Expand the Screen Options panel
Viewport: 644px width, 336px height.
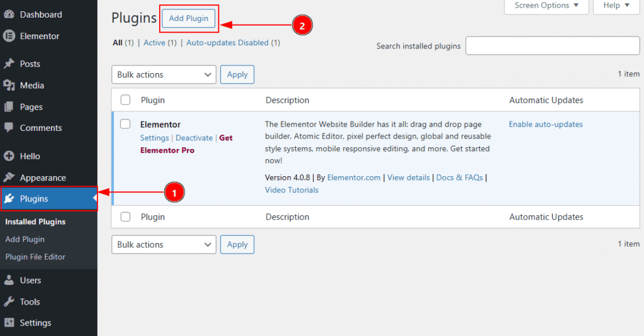[547, 6]
